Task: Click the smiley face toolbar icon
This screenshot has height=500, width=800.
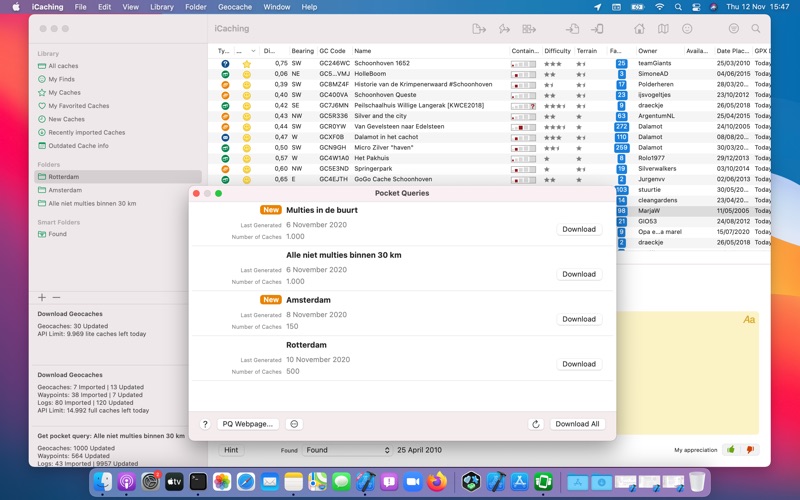Action: point(687,29)
